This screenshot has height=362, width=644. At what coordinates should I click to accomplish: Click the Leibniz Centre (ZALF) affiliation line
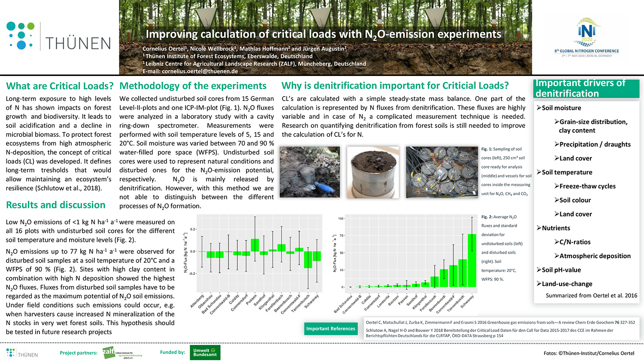pyautogui.click(x=254, y=63)
